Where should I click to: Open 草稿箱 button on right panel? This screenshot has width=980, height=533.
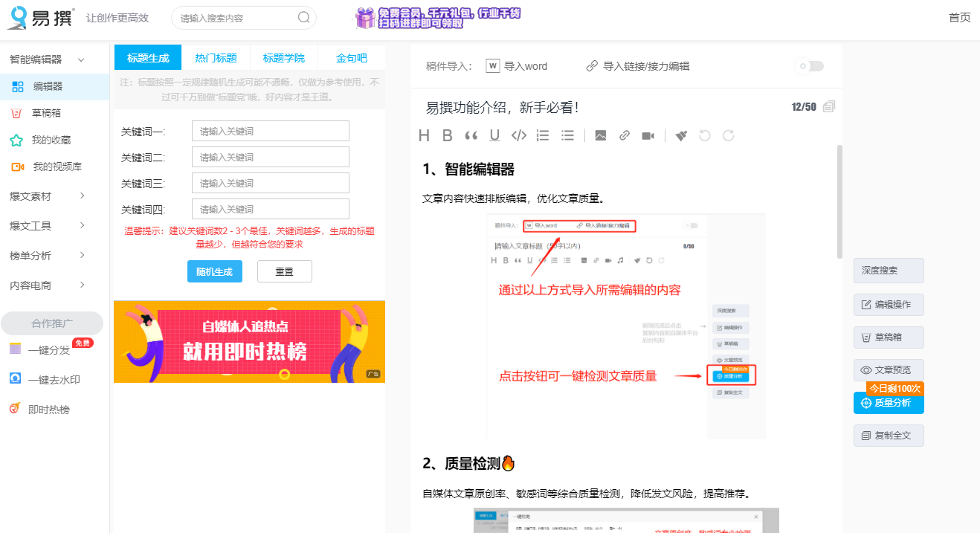(889, 337)
